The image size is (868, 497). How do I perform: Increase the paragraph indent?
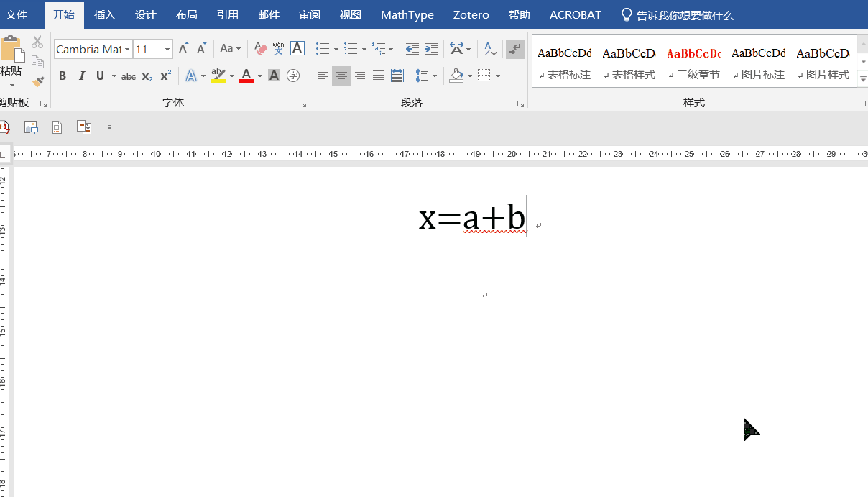(430, 49)
